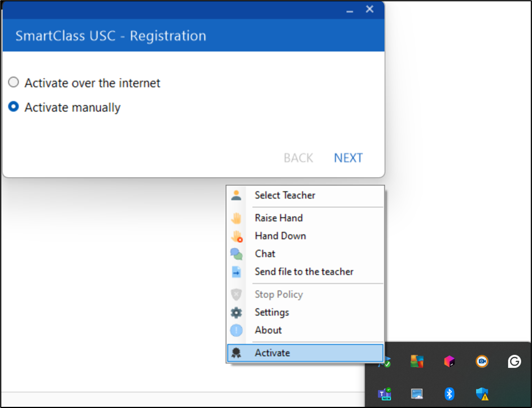Click the Chat speech bubbles icon
Image resolution: width=532 pixels, height=408 pixels.
pos(237,254)
